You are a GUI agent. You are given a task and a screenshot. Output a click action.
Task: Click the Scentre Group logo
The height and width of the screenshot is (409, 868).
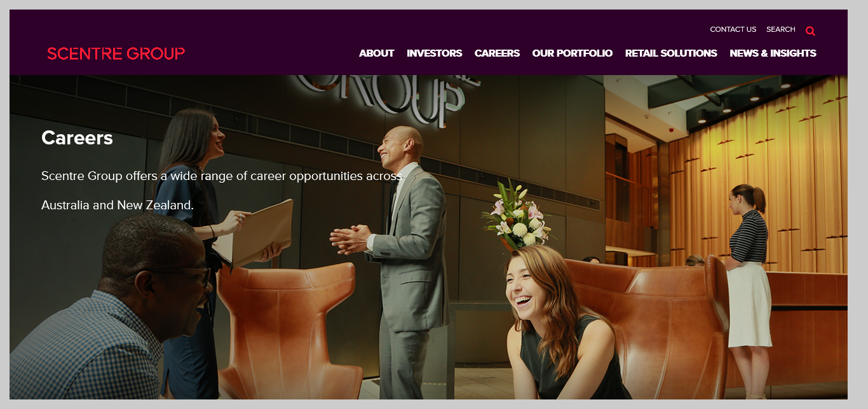(116, 53)
